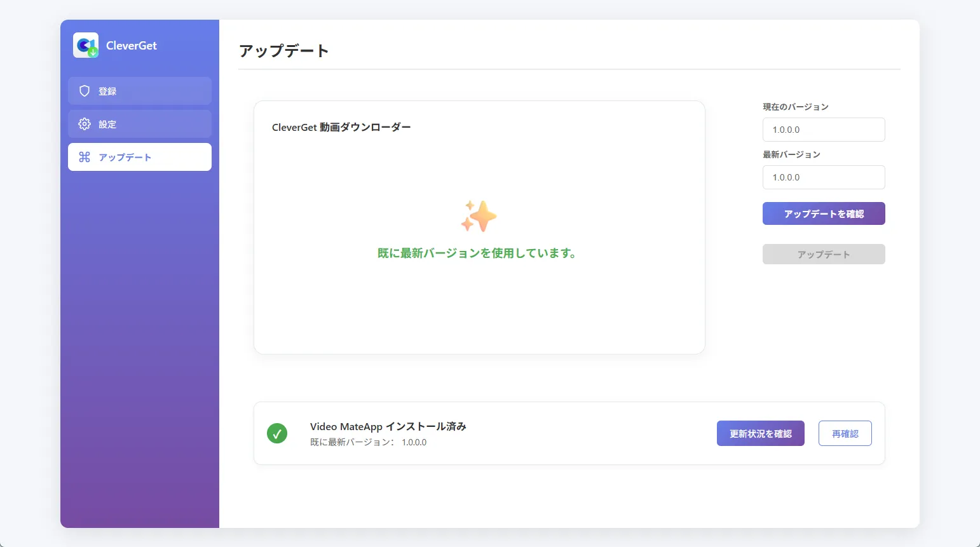980x547 pixels.
Task: Click the sparkle stars icon
Action: tap(479, 217)
